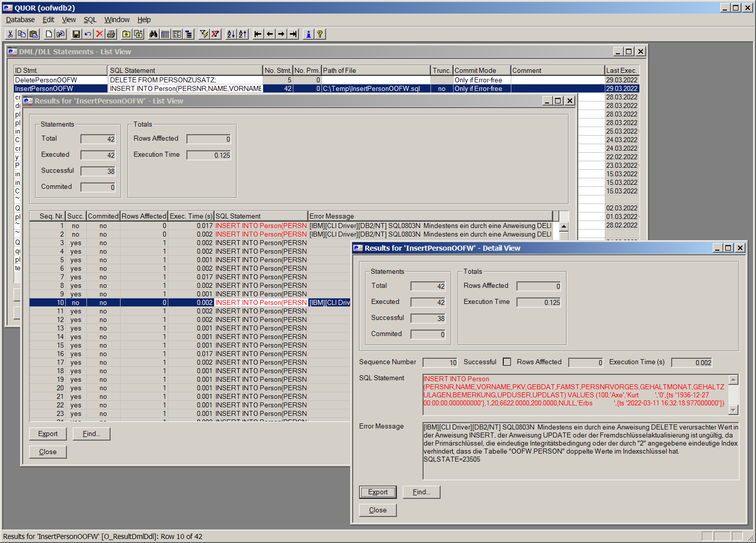Click the Commit Mode column header

(x=482, y=70)
